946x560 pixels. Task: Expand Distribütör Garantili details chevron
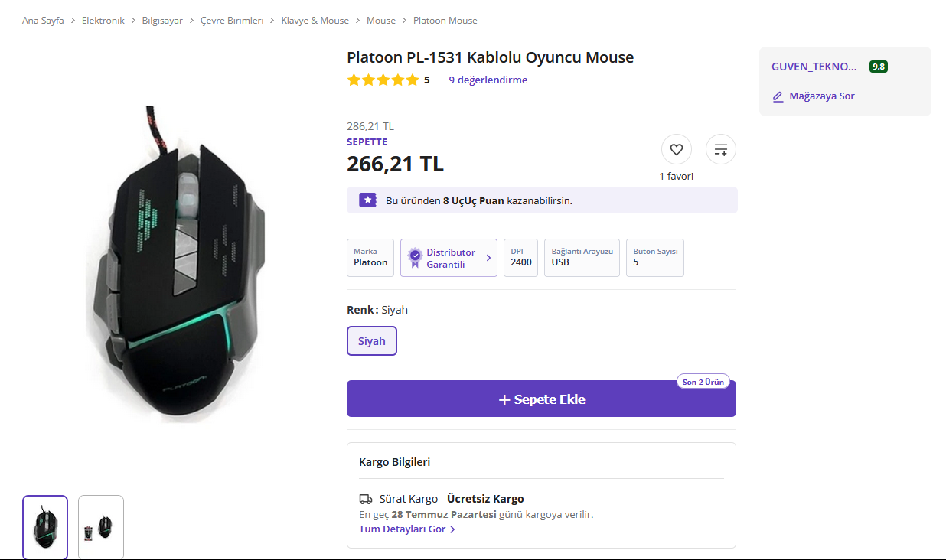(489, 259)
